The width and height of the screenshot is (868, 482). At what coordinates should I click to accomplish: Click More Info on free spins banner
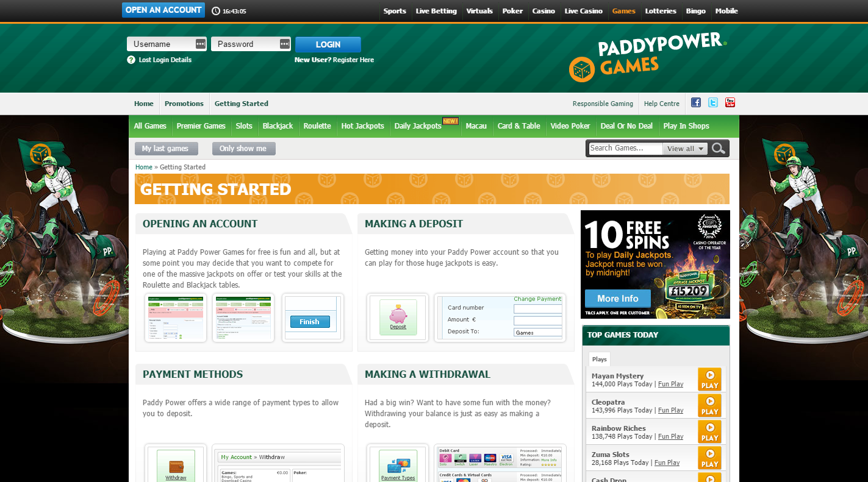(x=617, y=299)
